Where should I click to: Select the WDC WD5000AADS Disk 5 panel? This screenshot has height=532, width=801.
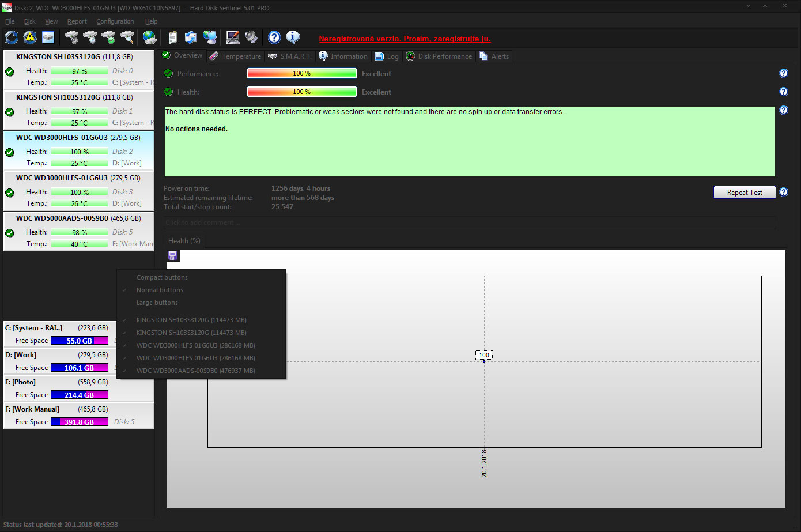(x=78, y=231)
